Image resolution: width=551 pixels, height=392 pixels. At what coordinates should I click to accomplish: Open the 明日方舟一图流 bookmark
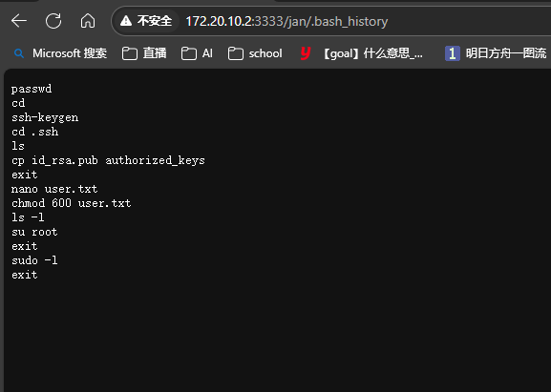496,53
